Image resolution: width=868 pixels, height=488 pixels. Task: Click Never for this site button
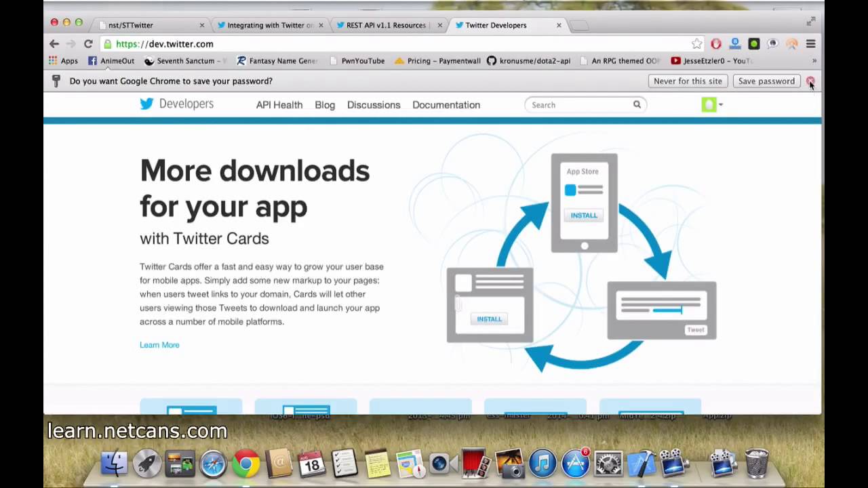[688, 81]
